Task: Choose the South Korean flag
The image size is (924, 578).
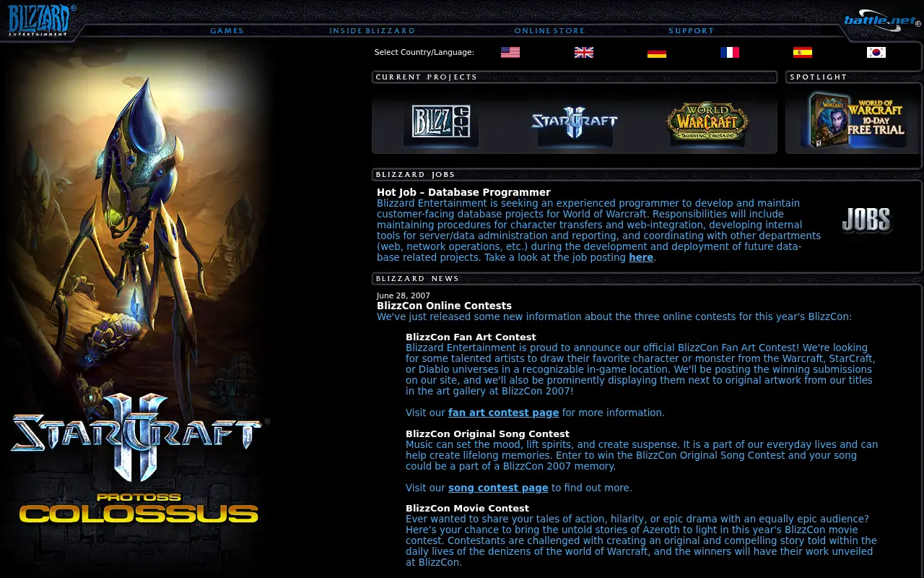Action: [x=876, y=52]
